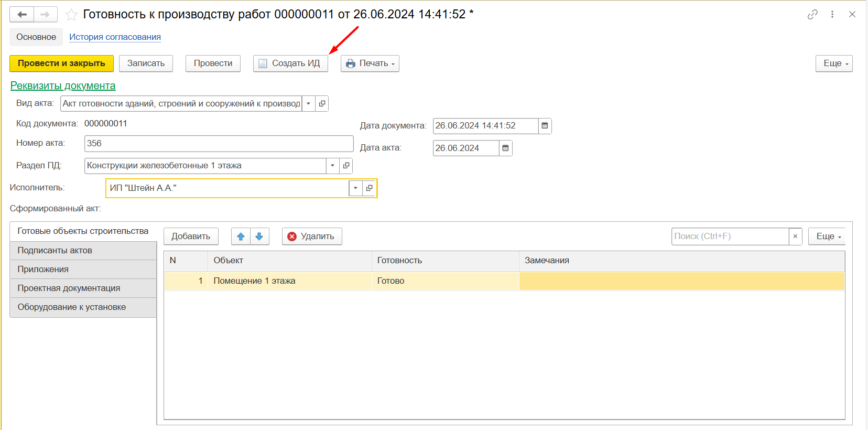
Task: Copy document link via chain icon
Action: coord(812,15)
